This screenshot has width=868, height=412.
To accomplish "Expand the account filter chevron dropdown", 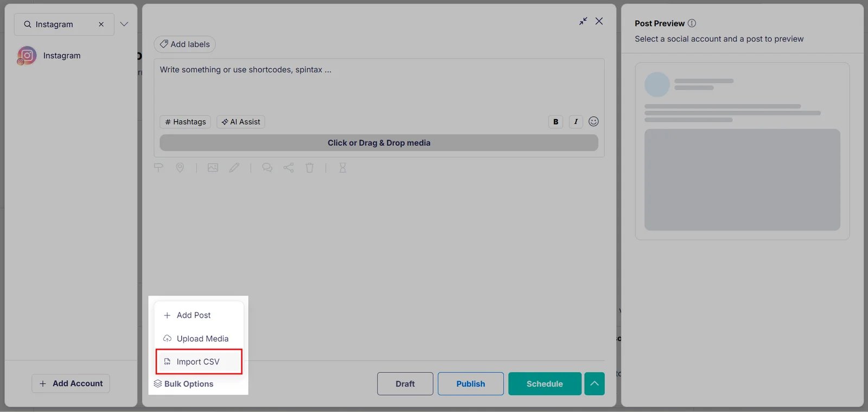I will [124, 24].
